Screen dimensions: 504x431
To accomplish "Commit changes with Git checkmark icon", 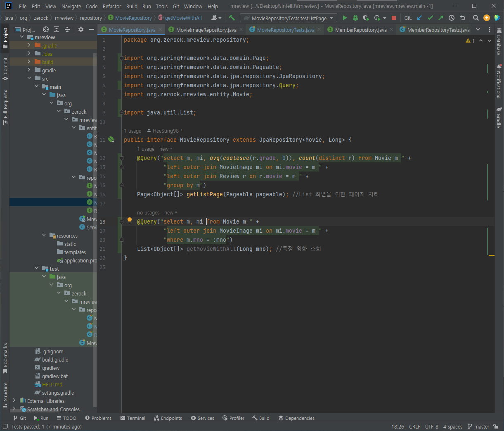I will tap(430, 18).
